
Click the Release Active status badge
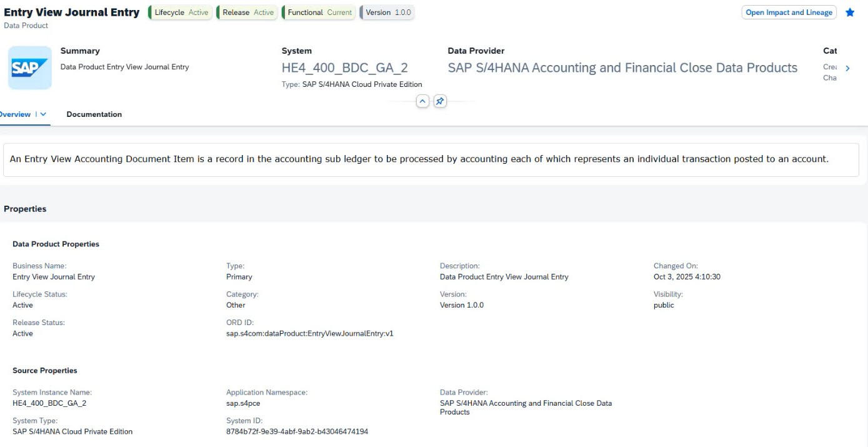tap(247, 13)
